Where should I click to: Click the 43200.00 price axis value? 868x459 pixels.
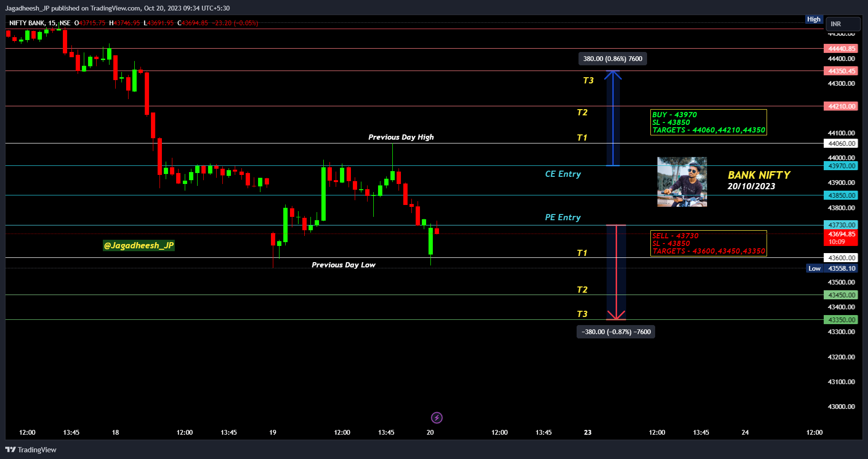coord(841,357)
